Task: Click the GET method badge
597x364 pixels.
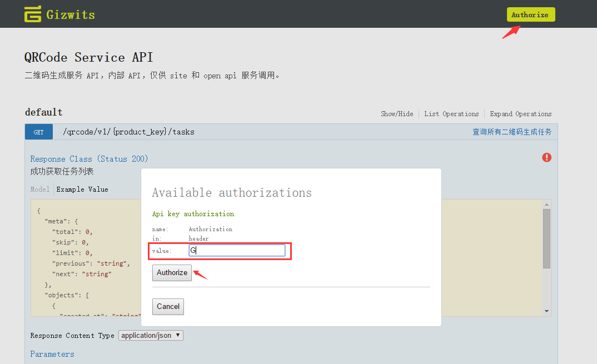Action: click(x=38, y=132)
